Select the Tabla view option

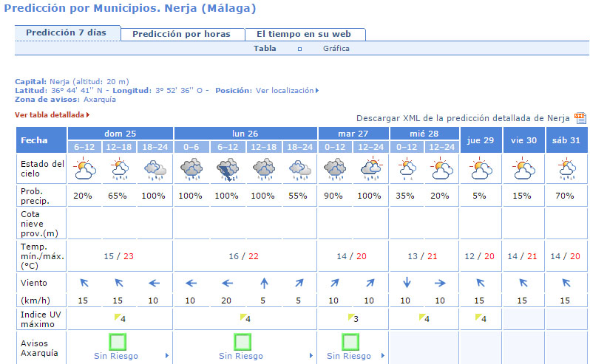point(265,49)
